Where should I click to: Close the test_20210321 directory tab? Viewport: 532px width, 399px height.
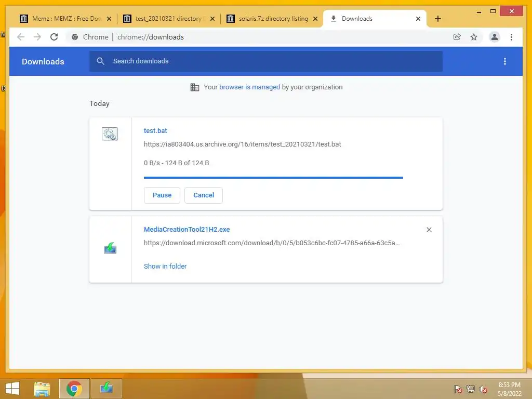point(212,19)
